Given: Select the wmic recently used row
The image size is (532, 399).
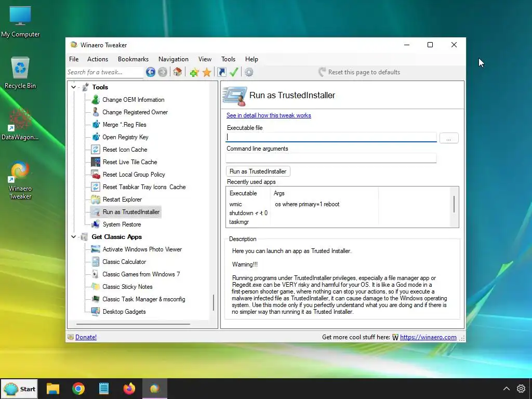Looking at the screenshot, I should point(235,204).
